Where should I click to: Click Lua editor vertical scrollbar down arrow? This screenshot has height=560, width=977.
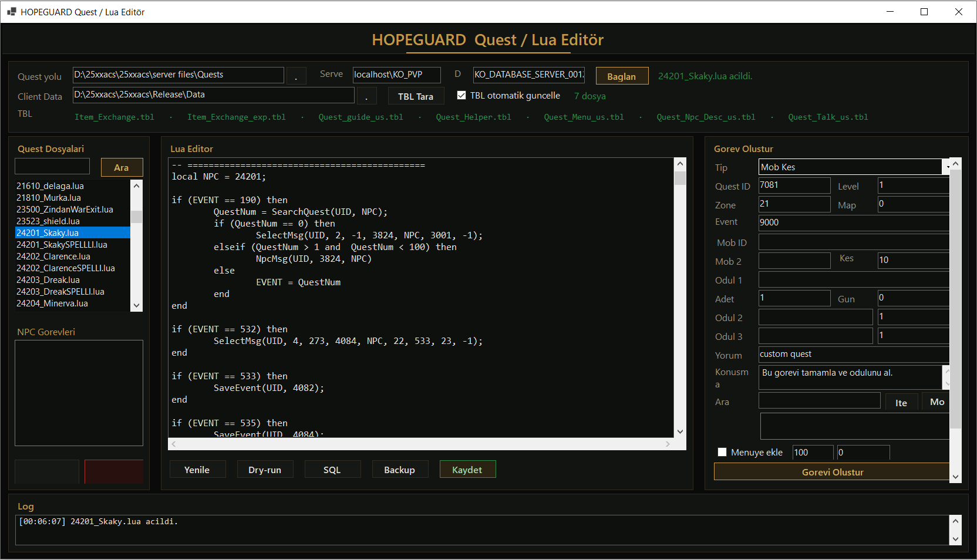click(680, 431)
